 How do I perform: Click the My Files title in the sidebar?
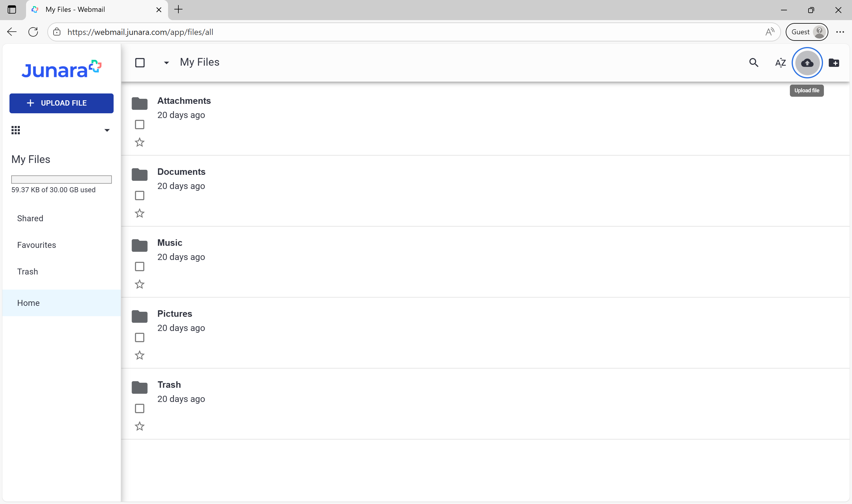30,159
